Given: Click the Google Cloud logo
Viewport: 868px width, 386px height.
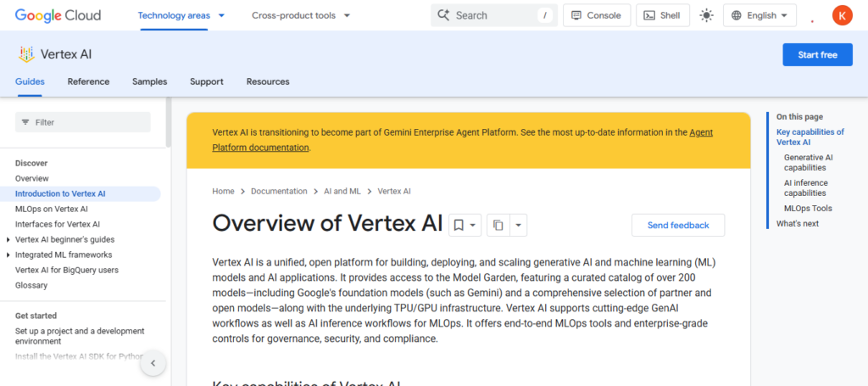Looking at the screenshot, I should coord(58,15).
